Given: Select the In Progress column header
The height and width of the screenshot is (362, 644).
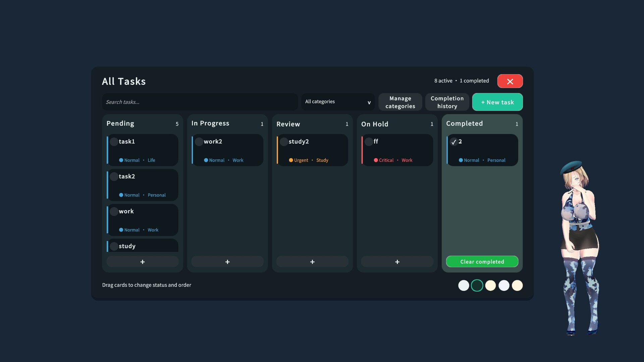Looking at the screenshot, I should click(210, 123).
